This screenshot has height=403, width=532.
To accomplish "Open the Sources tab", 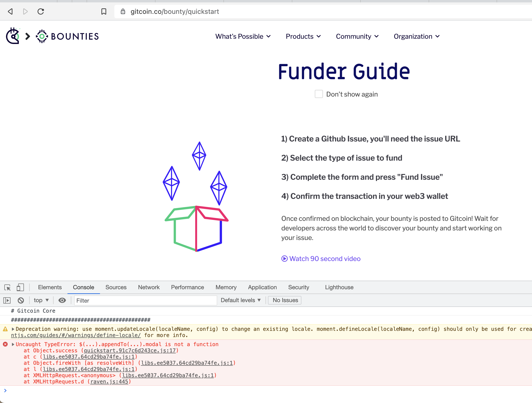I will [x=116, y=287].
